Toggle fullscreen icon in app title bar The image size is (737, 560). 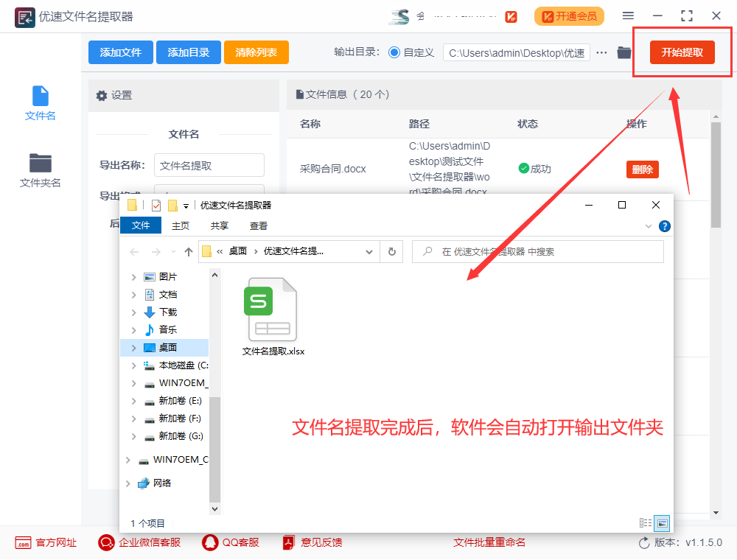(687, 15)
